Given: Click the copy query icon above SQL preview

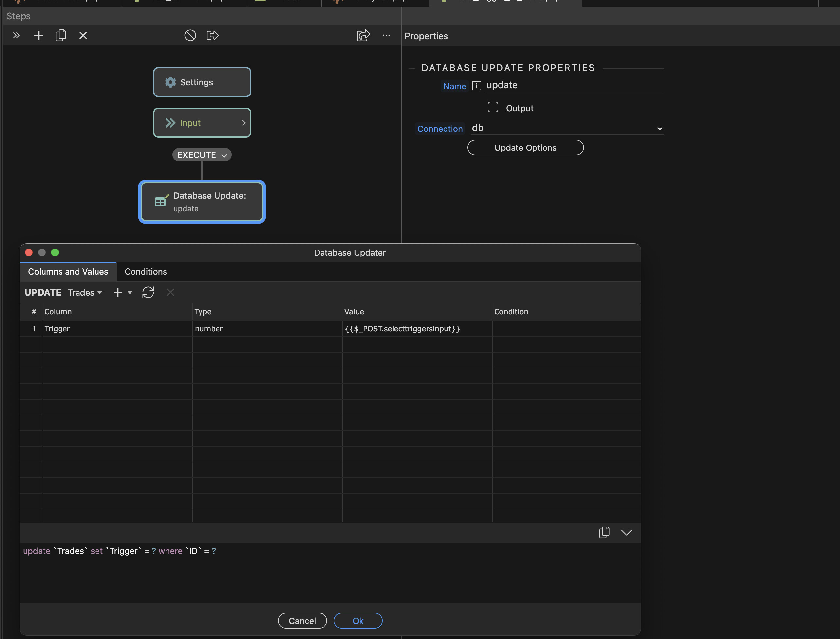Looking at the screenshot, I should 604,532.
